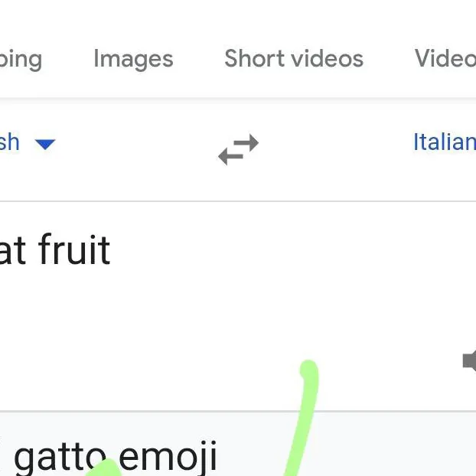Viewport: 476px width, 476px height.
Task: Swap the source and target languages
Action: [x=238, y=149]
